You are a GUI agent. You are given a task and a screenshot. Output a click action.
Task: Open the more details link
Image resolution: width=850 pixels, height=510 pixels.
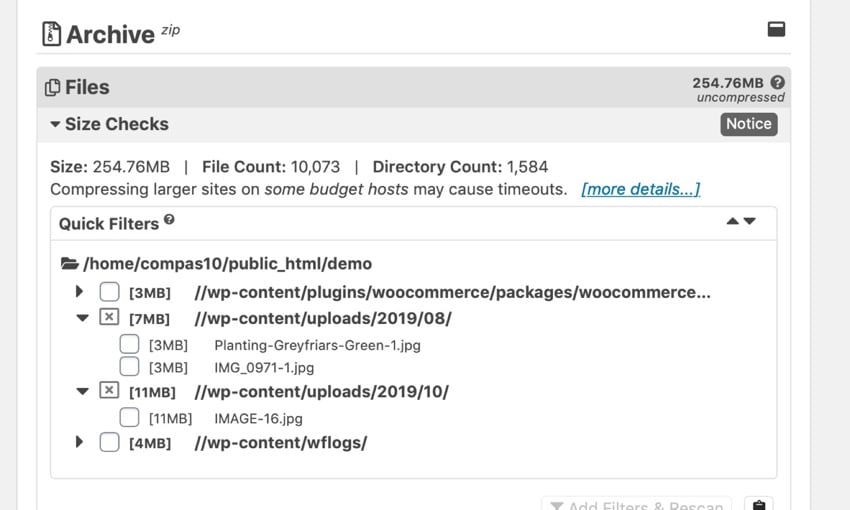(640, 189)
